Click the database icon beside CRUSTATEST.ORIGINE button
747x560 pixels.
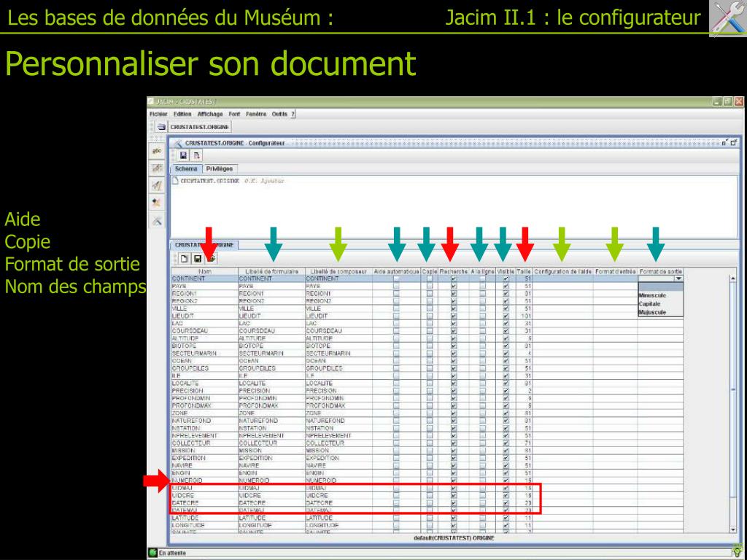pos(161,127)
